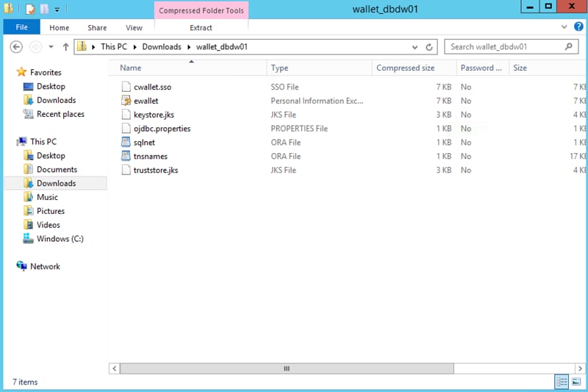Click This PC in the address path

click(114, 47)
